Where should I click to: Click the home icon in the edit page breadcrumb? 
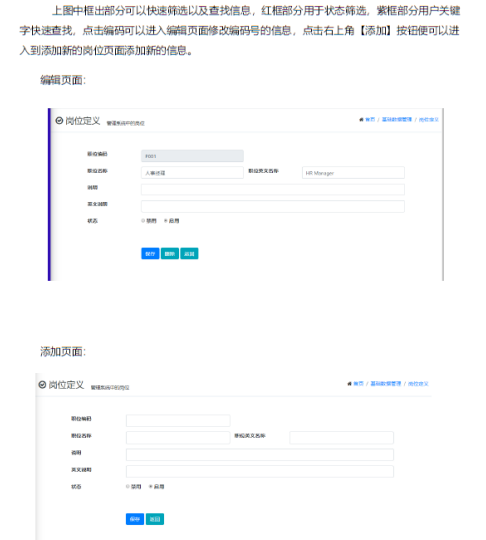pyautogui.click(x=361, y=120)
